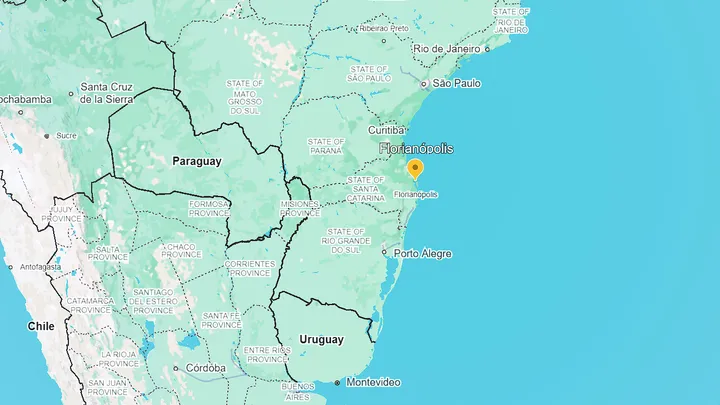The height and width of the screenshot is (405, 720).
Task: Click the Sucre city marker
Action: (x=46, y=135)
